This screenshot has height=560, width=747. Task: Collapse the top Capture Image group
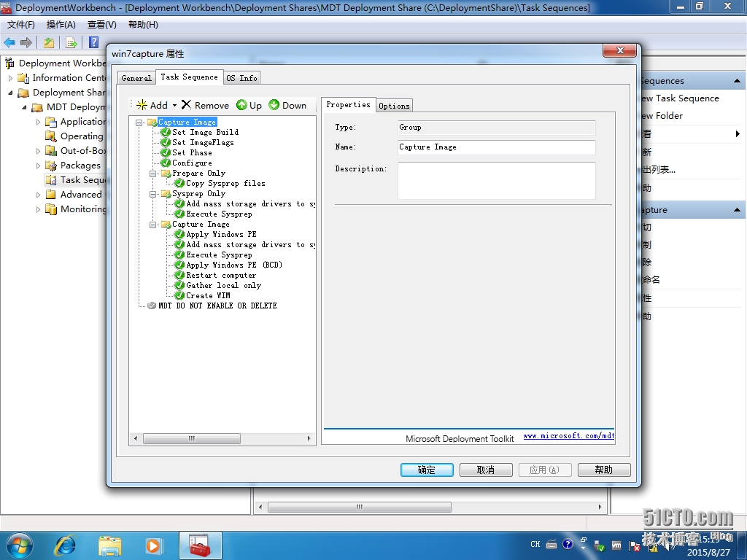tap(139, 122)
